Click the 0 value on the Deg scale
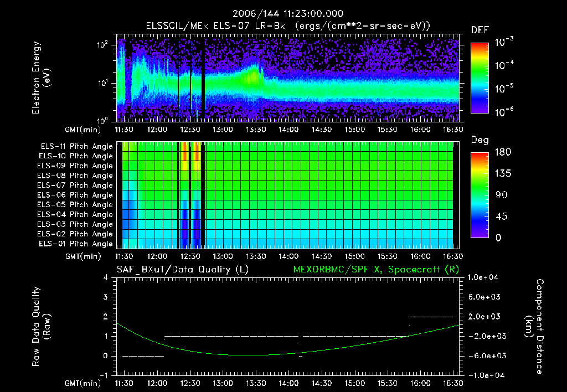Screen dimensions: 567x392 click(498, 238)
